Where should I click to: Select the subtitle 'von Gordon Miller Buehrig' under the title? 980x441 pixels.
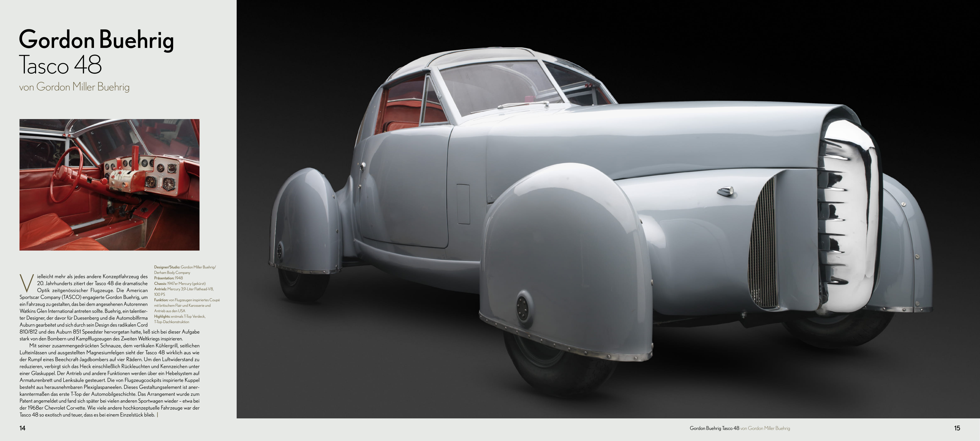(74, 87)
